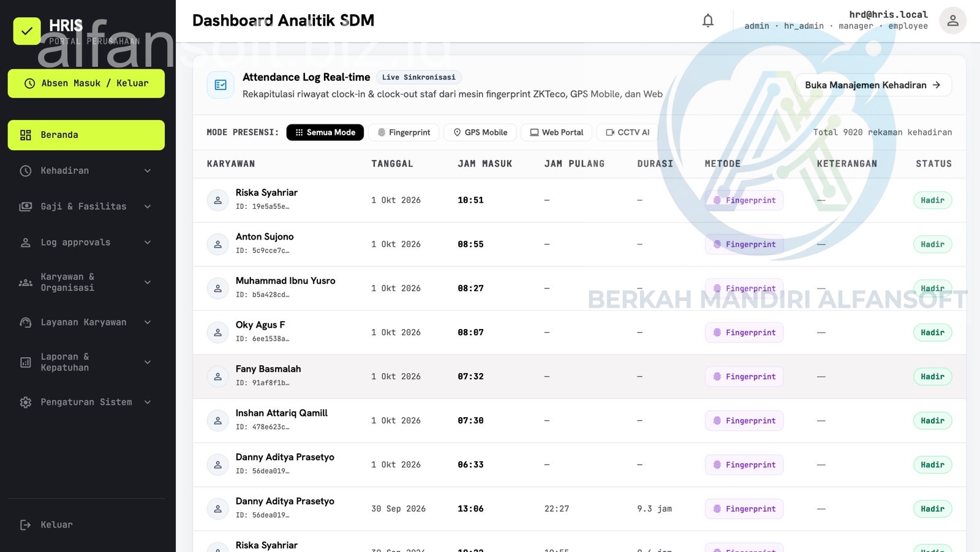Image resolution: width=980 pixels, height=552 pixels.
Task: Select the Semua Mode filter
Action: click(325, 132)
